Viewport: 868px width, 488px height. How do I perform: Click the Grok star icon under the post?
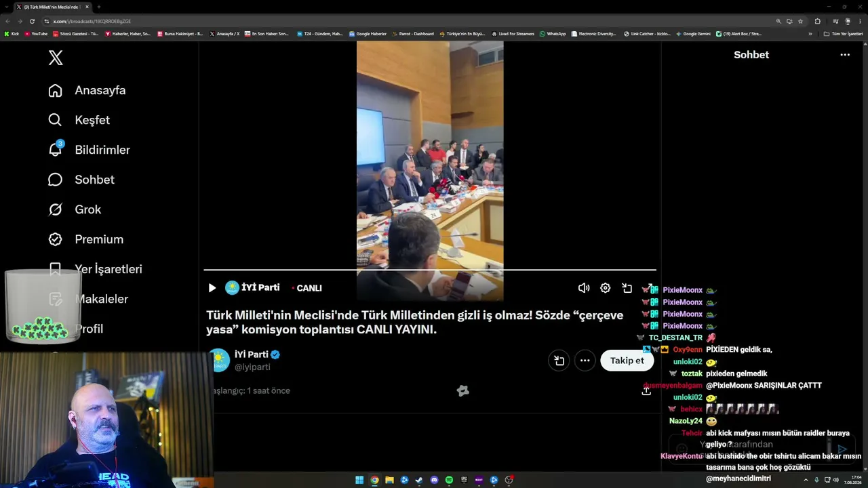click(462, 390)
